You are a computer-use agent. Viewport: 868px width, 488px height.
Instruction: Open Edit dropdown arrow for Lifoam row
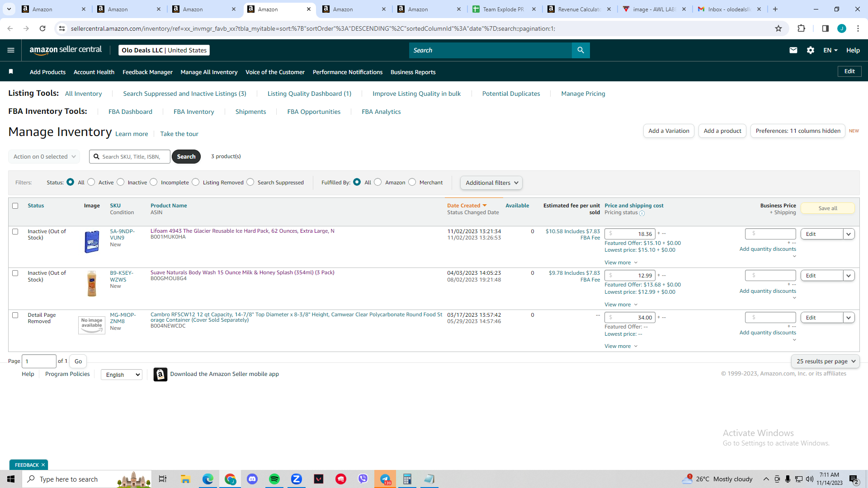[849, 234]
